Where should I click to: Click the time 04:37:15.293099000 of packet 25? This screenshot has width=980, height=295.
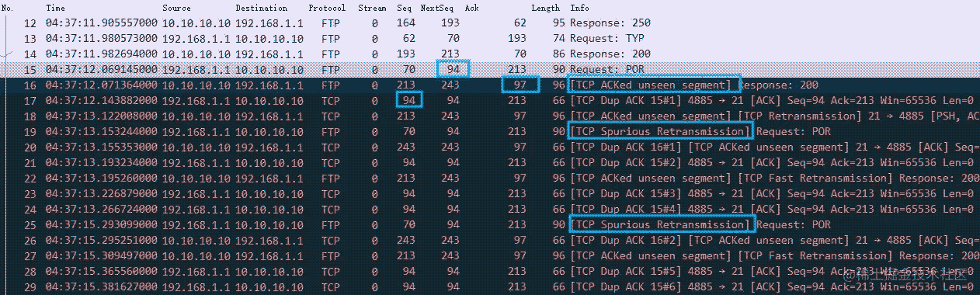[102, 225]
